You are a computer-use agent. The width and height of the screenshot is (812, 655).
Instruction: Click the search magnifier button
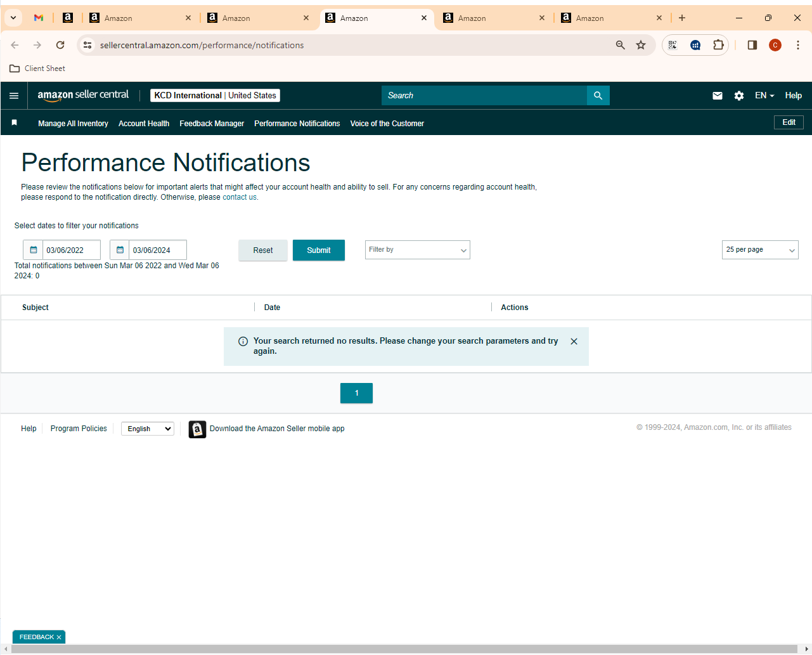coord(598,95)
